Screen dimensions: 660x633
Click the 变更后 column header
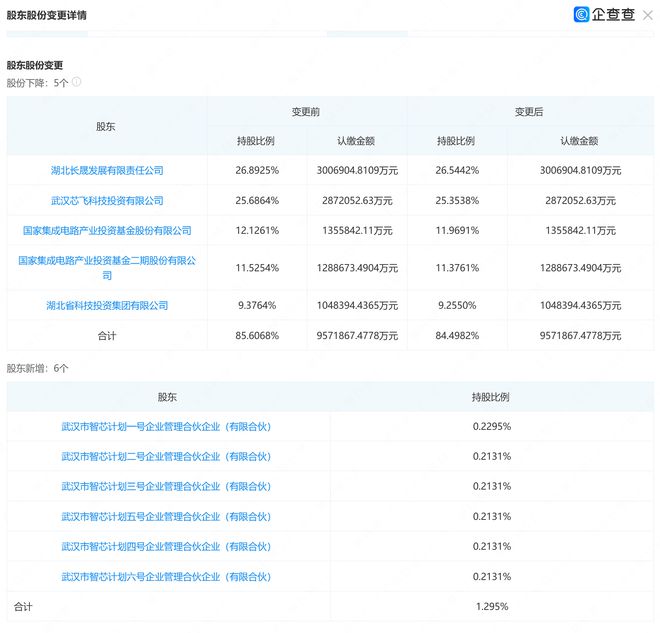[x=529, y=112]
